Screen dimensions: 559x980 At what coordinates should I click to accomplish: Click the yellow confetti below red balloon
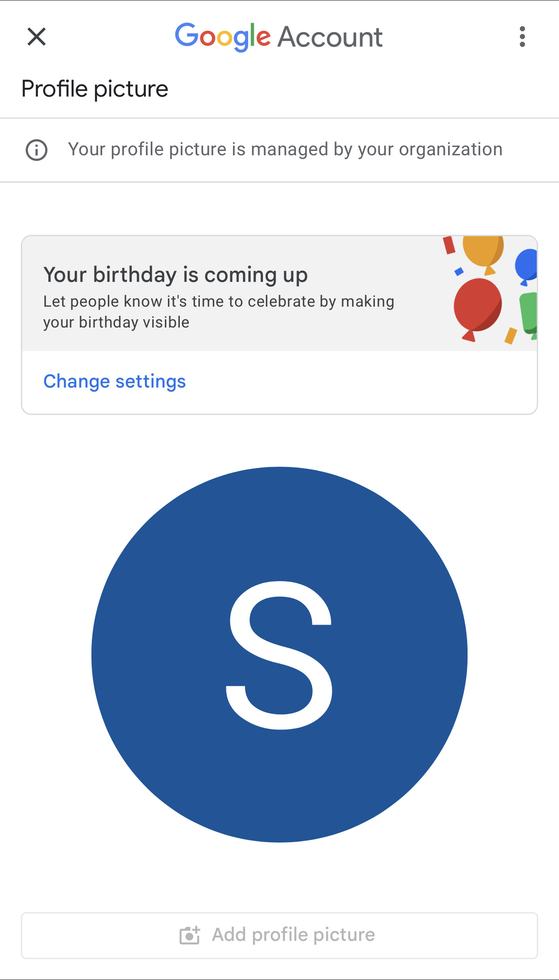(510, 336)
